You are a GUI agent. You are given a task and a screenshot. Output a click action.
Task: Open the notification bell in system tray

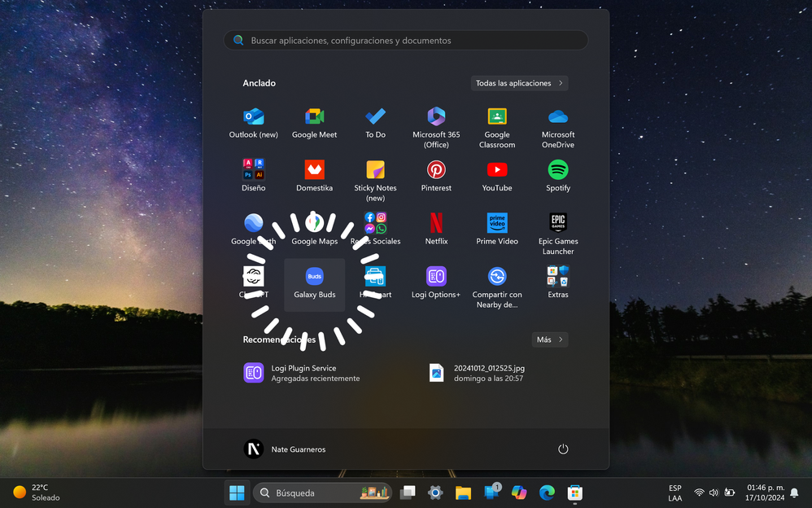coord(794,493)
